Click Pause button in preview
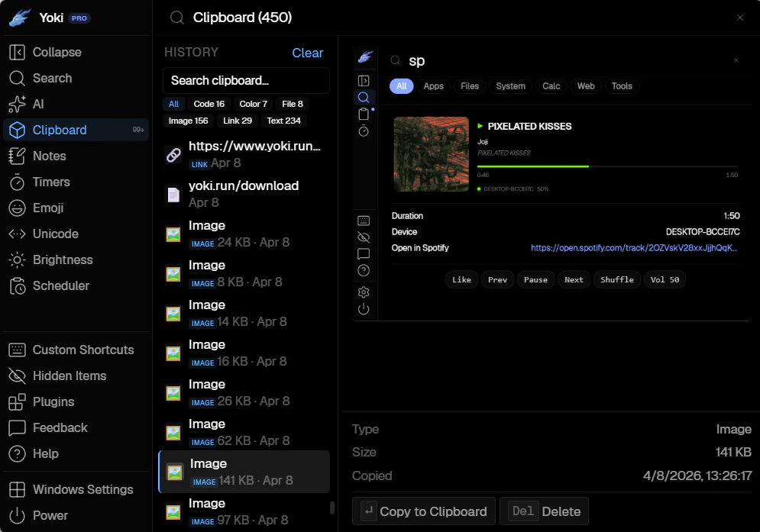This screenshot has height=532, width=760. point(535,279)
